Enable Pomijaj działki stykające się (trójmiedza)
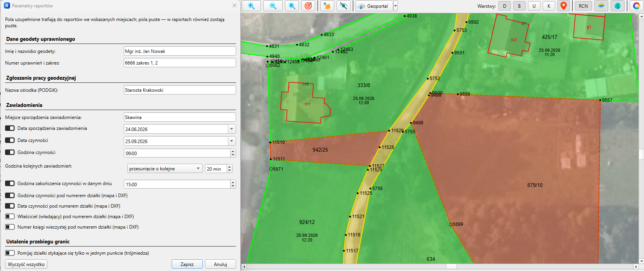Viewport: 644px width, 271px height. click(10, 253)
